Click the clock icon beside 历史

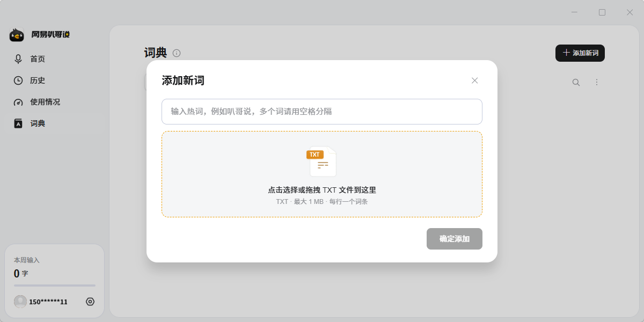[x=18, y=80]
